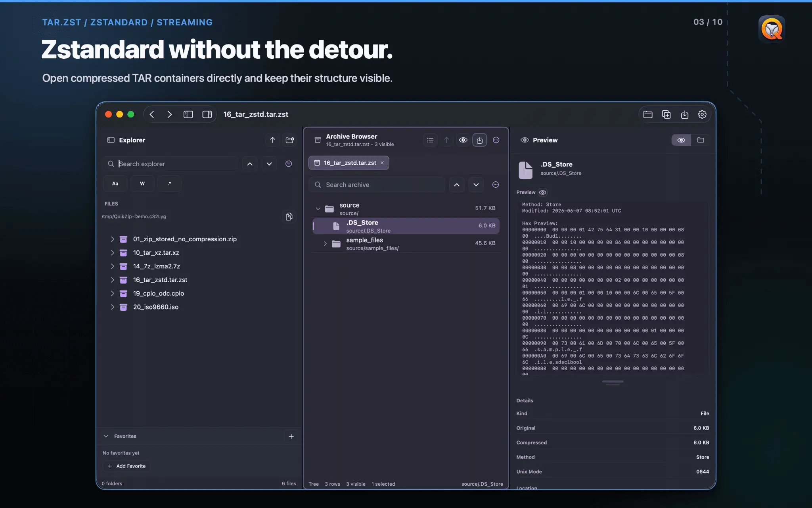Click Add Favorite button

tap(127, 466)
